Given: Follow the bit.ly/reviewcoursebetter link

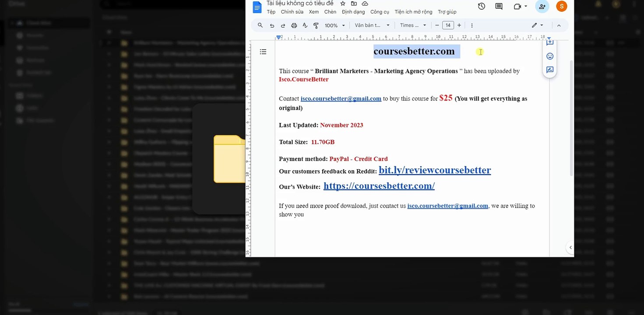Looking at the screenshot, I should [435, 170].
